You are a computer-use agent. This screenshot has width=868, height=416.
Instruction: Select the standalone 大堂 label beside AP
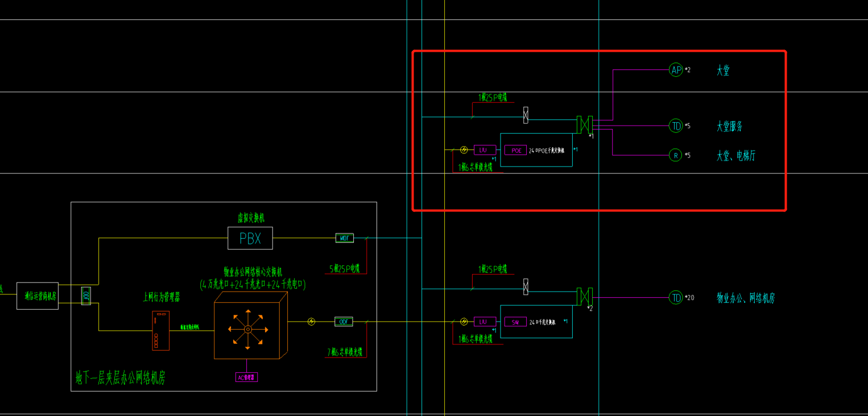coord(723,70)
